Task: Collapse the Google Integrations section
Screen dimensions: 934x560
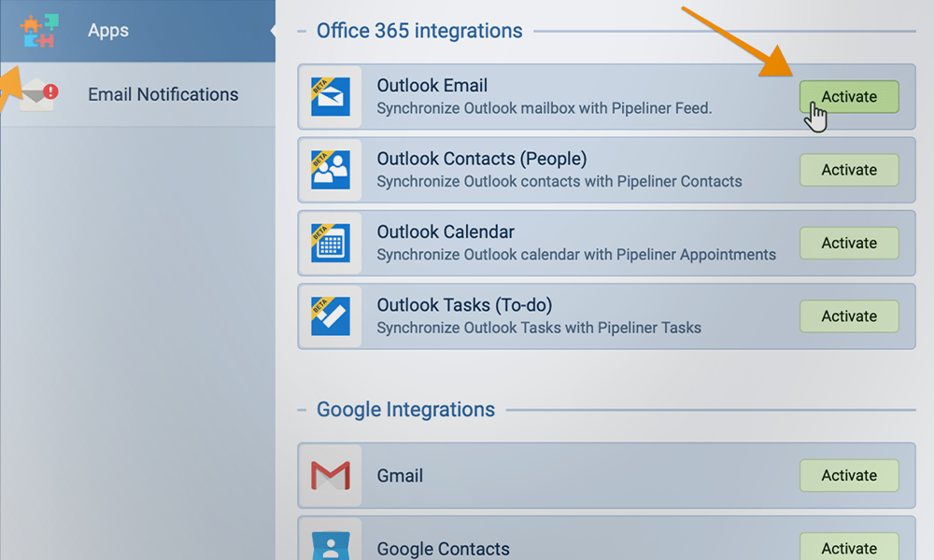Action: (x=303, y=411)
